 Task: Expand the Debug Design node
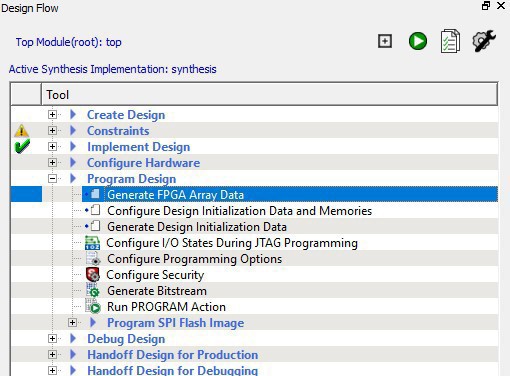pos(52,339)
